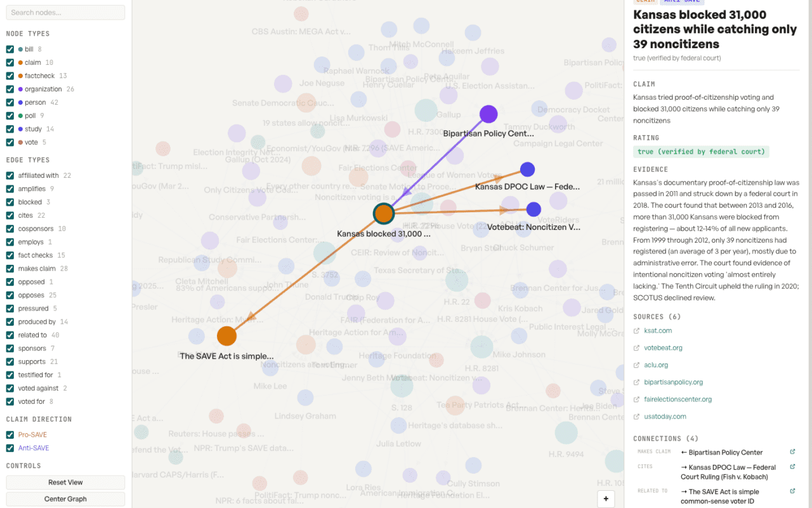Uncheck the bill node type checkbox
Image resolution: width=812 pixels, height=508 pixels.
(x=10, y=50)
